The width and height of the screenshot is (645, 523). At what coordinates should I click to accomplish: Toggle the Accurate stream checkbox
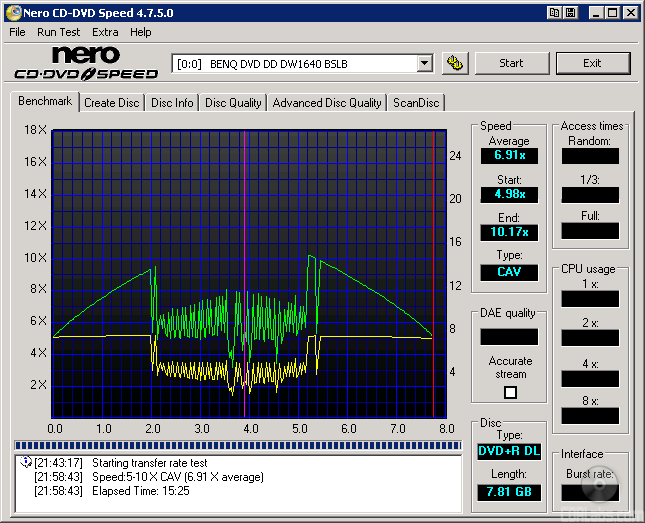pos(510,392)
